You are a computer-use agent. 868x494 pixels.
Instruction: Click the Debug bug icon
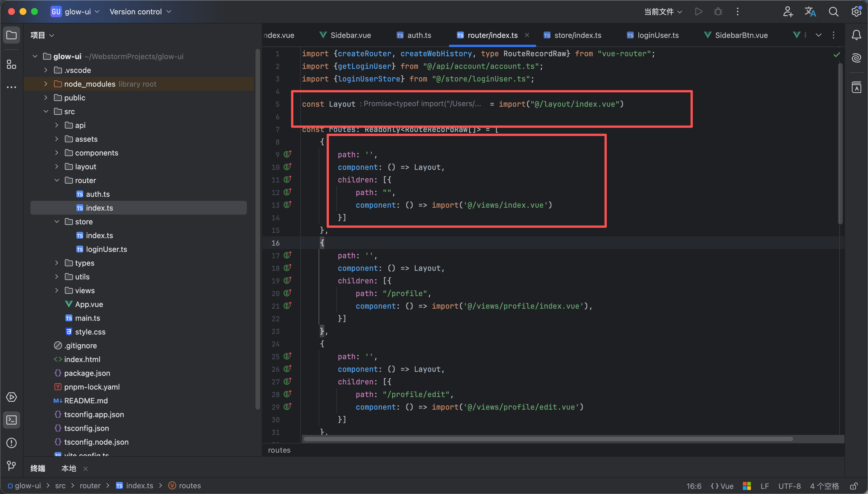click(718, 11)
